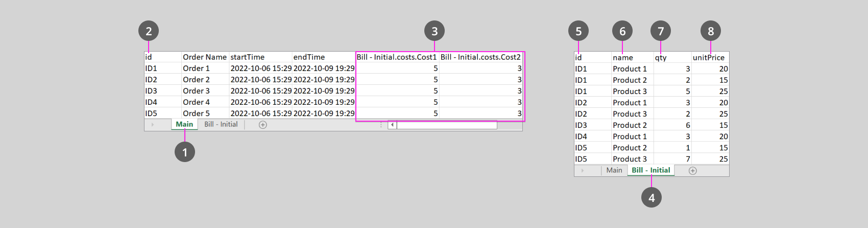This screenshot has height=228, width=868.
Task: Add new sheet in the unitPrice workbook
Action: coord(692,171)
